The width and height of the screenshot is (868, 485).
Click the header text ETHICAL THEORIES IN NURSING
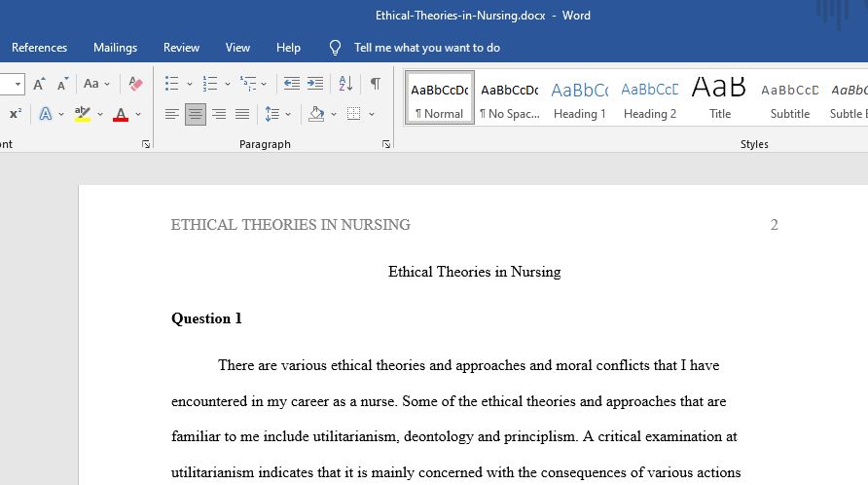pos(291,225)
